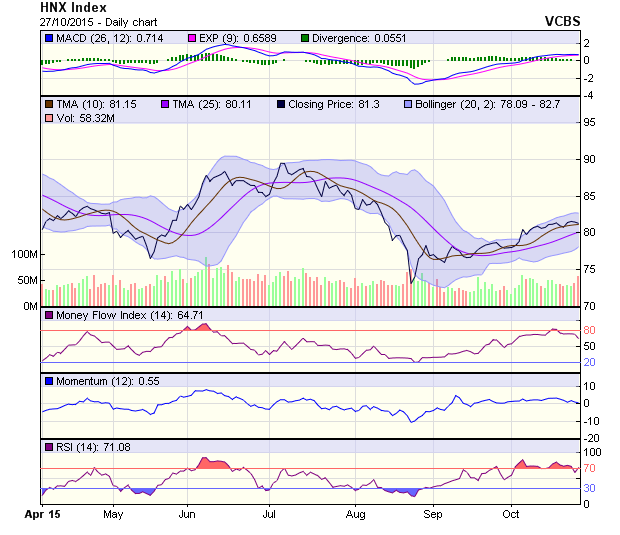This screenshot has width=620, height=535.
Task: Select the Aug label on the time axis
Action: coord(355,514)
